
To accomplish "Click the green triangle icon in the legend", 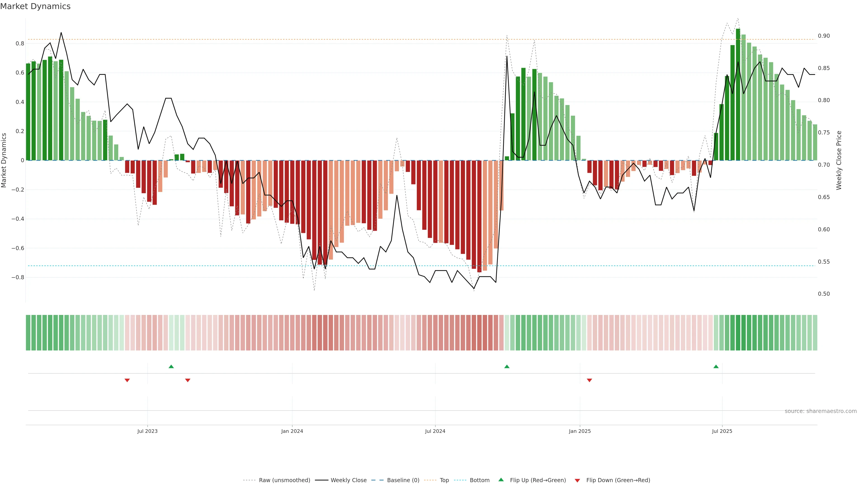I will [x=501, y=480].
